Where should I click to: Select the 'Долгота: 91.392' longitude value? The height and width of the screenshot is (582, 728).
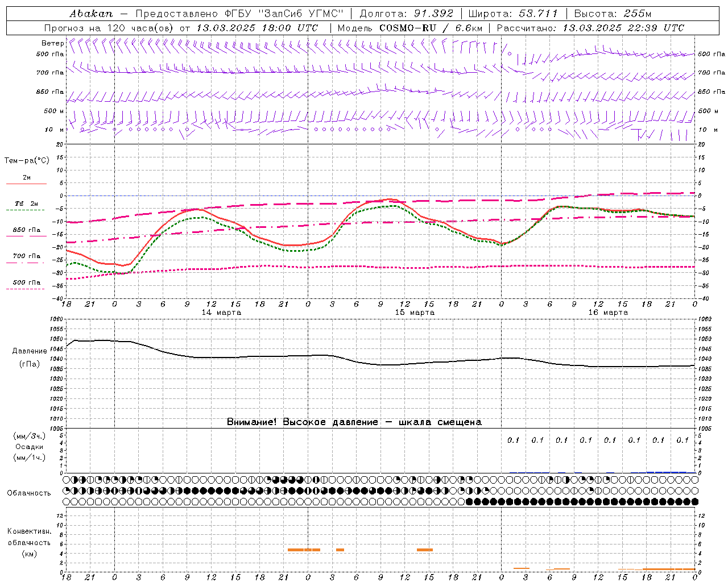pos(407,14)
